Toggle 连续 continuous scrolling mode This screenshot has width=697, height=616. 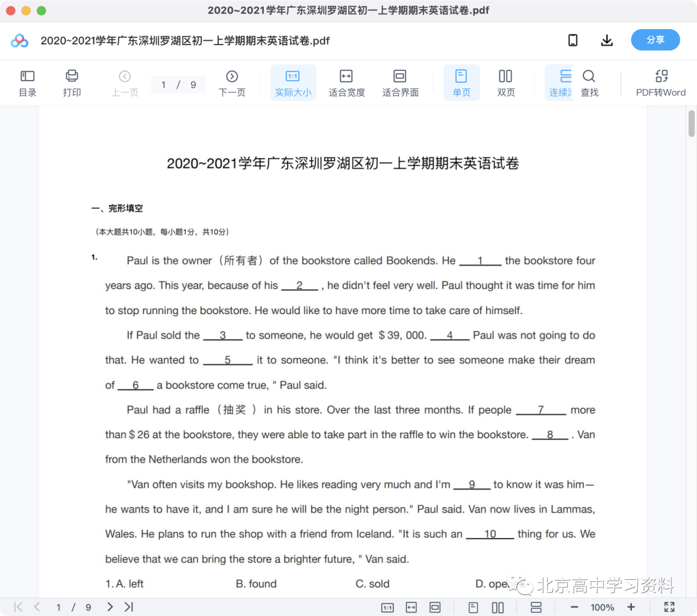tap(560, 83)
